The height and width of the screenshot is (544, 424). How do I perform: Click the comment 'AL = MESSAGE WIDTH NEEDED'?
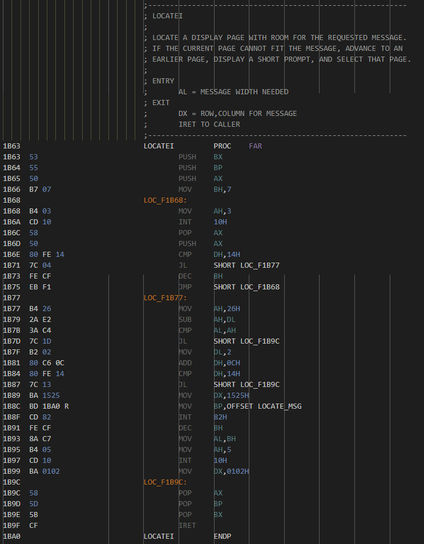point(234,92)
